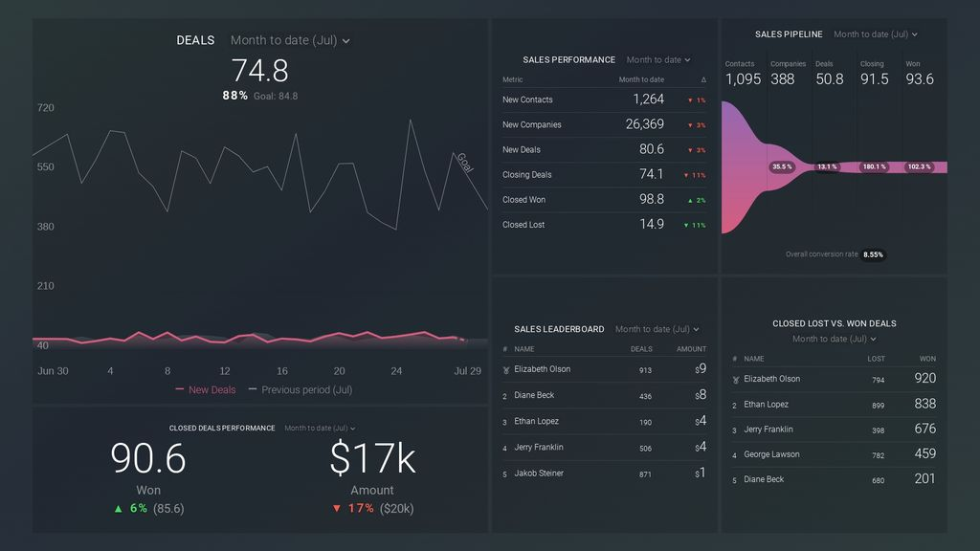Select Closed Lost value 14.9
The image size is (980, 551).
coord(651,224)
